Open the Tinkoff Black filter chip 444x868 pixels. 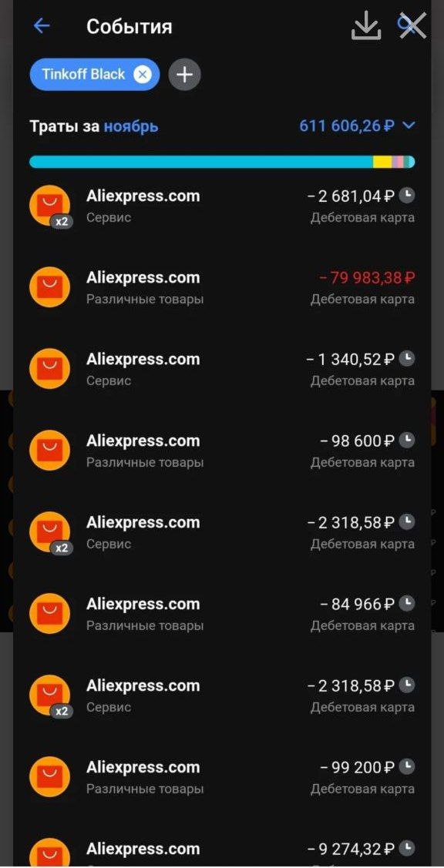[x=83, y=74]
